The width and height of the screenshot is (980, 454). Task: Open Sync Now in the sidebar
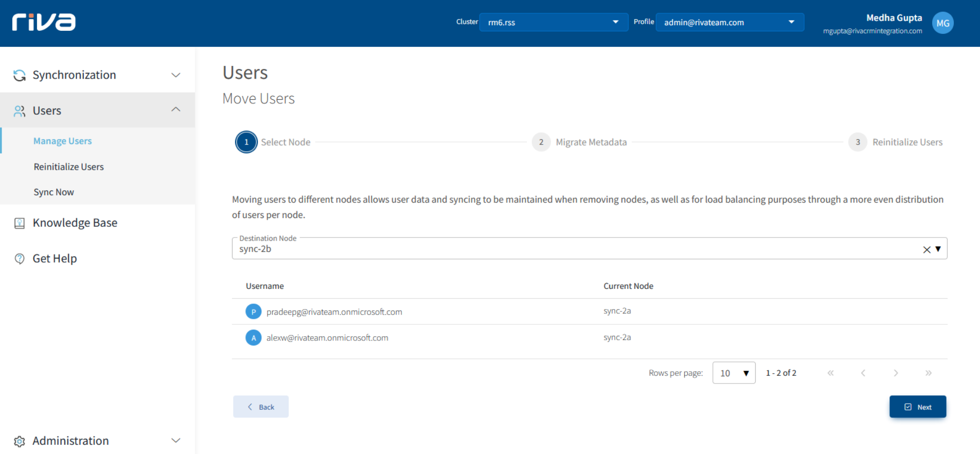[54, 192]
